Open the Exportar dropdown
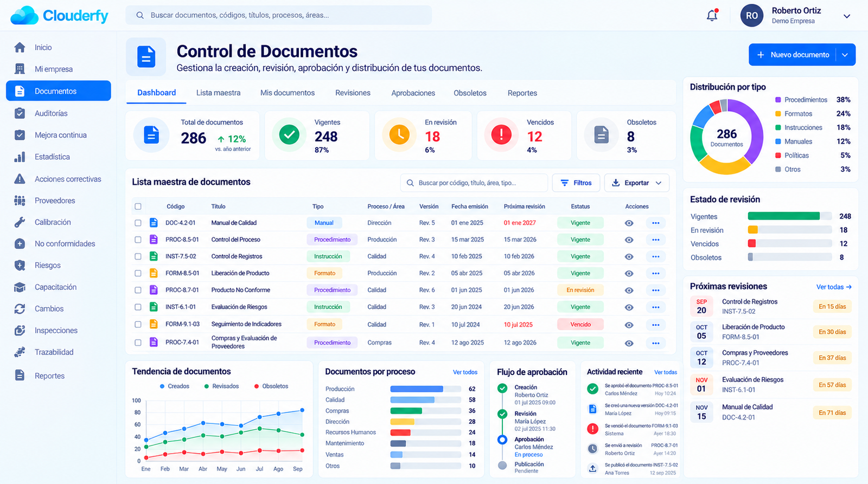This screenshot has height=484, width=868. tap(637, 183)
